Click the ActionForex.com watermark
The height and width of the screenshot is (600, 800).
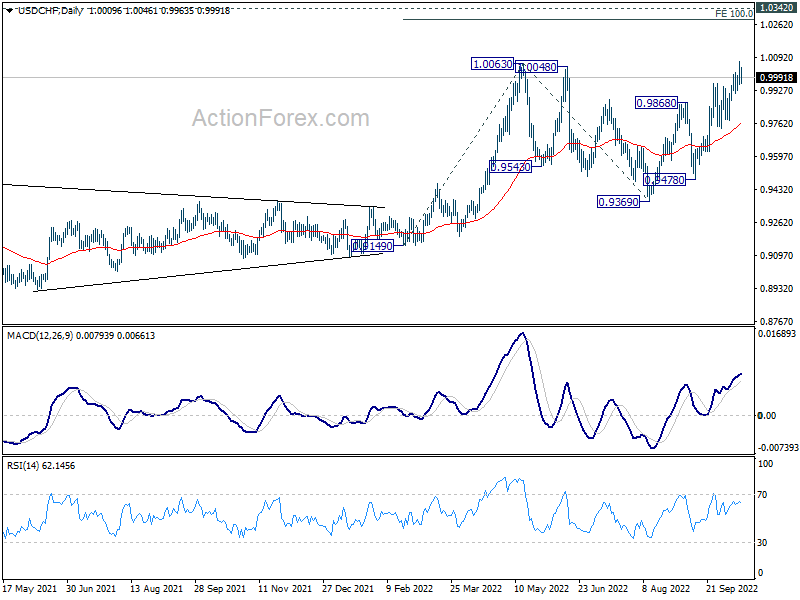point(281,118)
